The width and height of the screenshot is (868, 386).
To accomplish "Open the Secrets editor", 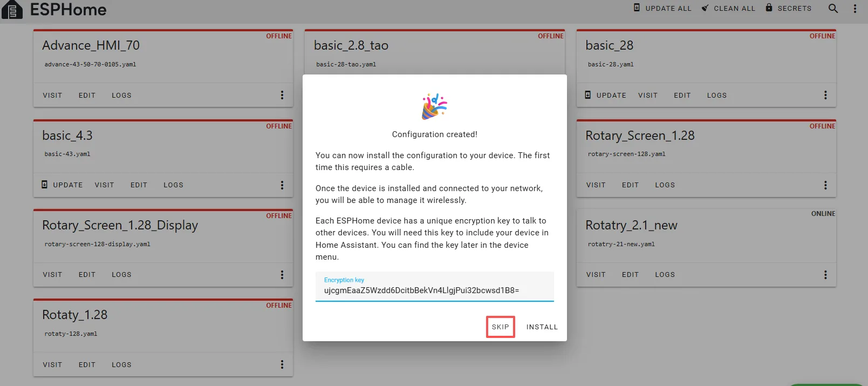I will pyautogui.click(x=788, y=8).
